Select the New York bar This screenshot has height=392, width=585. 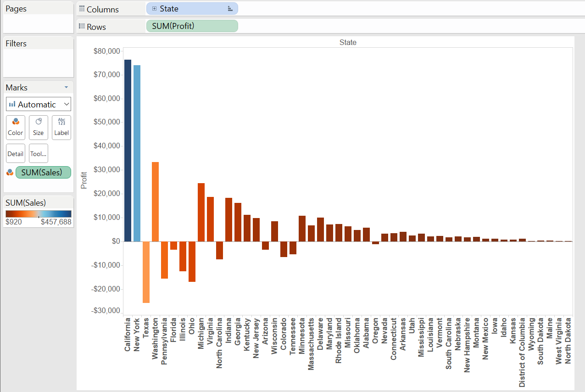pyautogui.click(x=137, y=153)
